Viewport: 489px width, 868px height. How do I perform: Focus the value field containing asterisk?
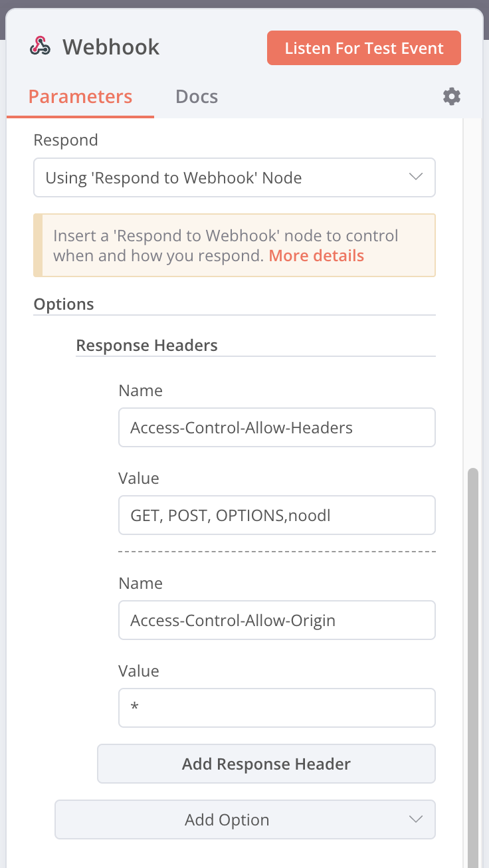pos(277,708)
